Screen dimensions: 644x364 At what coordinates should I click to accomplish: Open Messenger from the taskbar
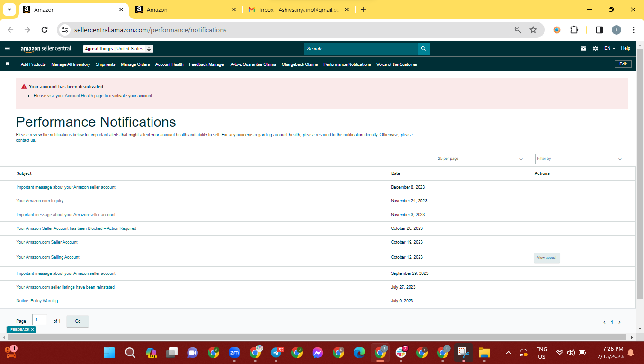click(x=318, y=353)
